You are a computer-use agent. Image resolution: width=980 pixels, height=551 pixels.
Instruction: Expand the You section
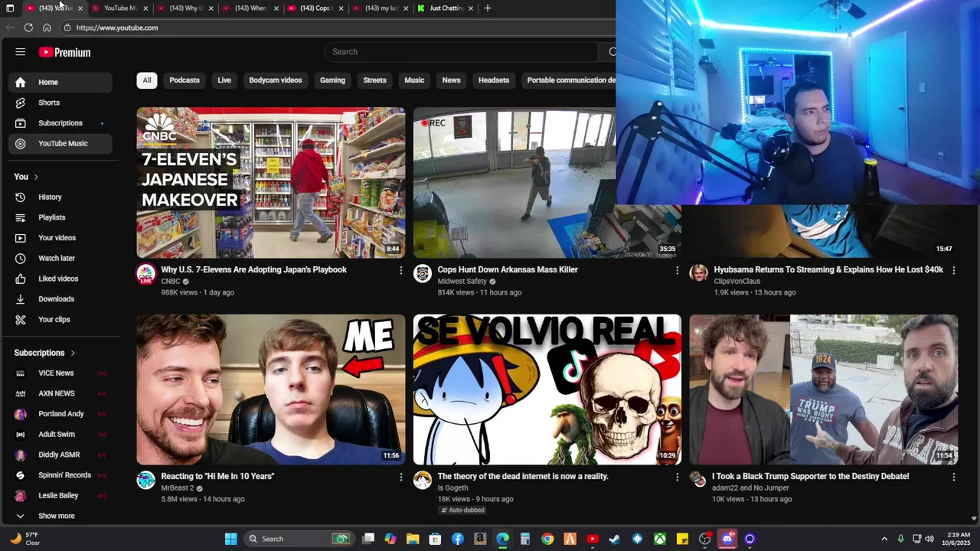tap(26, 177)
